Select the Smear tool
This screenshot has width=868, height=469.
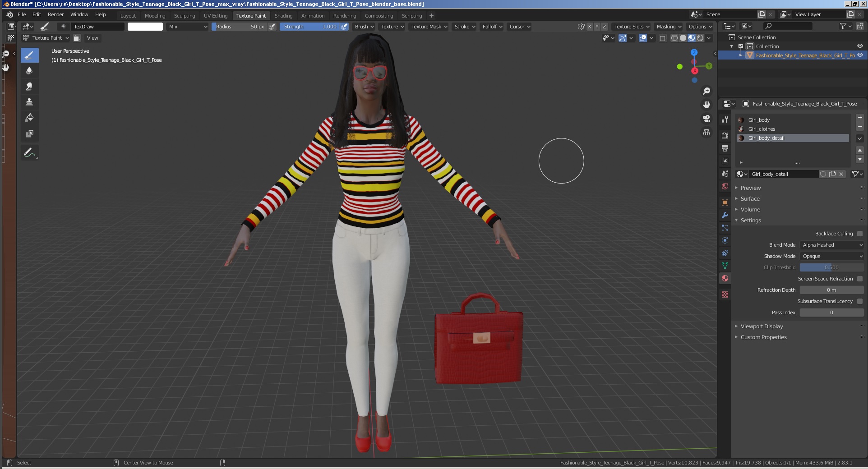point(29,86)
